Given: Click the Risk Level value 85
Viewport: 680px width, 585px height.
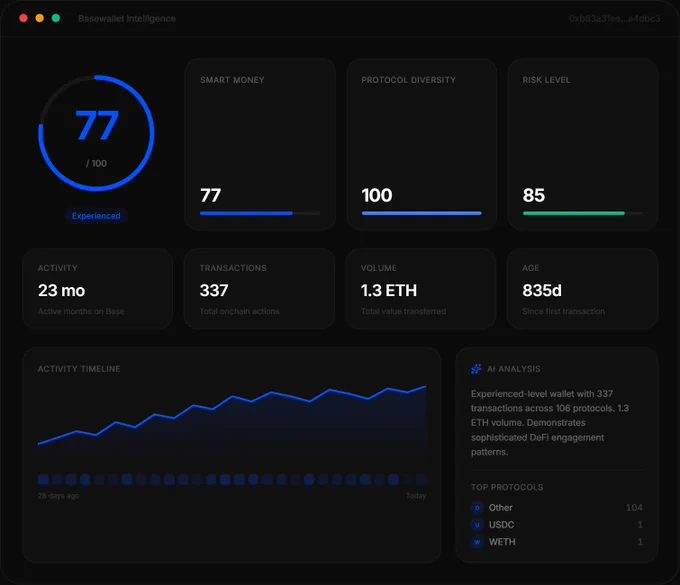Looking at the screenshot, I should click(x=534, y=195).
